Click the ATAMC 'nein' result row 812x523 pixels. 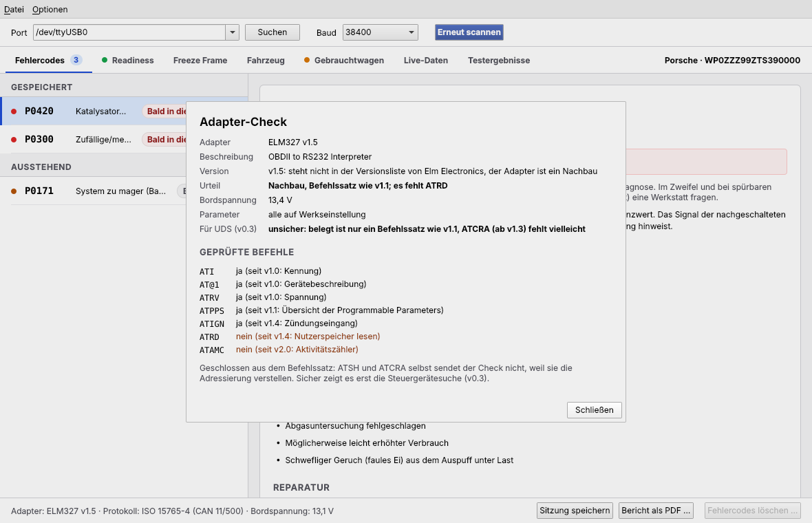[x=279, y=350]
